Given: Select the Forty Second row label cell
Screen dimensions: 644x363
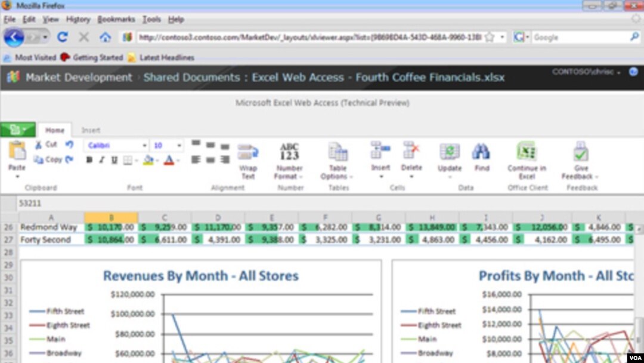Looking at the screenshot, I should 51,239.
